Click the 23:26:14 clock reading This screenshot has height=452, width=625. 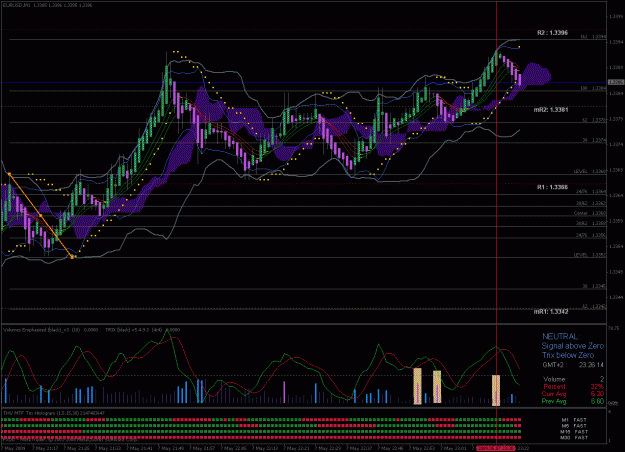tap(591, 365)
